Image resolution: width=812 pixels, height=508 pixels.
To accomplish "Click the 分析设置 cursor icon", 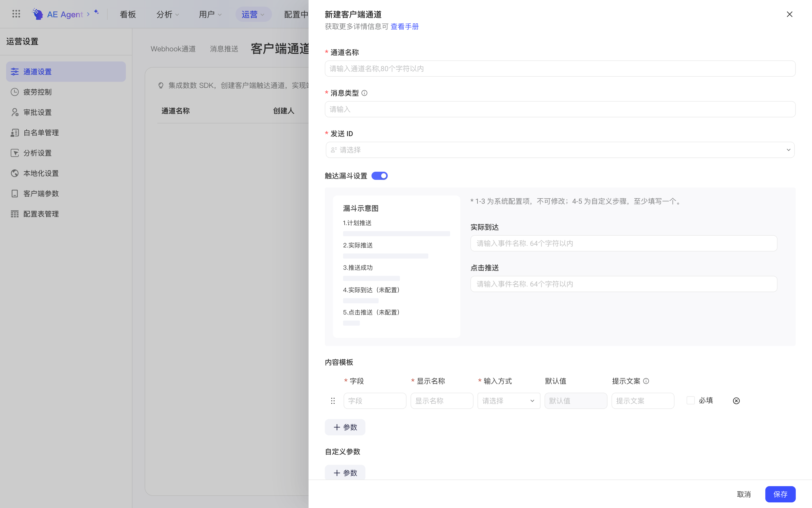I will coord(14,153).
